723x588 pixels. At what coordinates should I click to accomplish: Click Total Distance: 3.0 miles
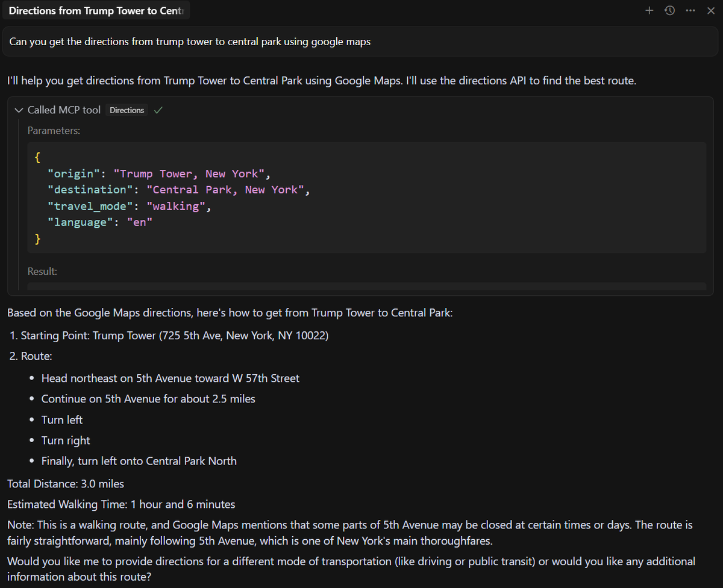66,483
